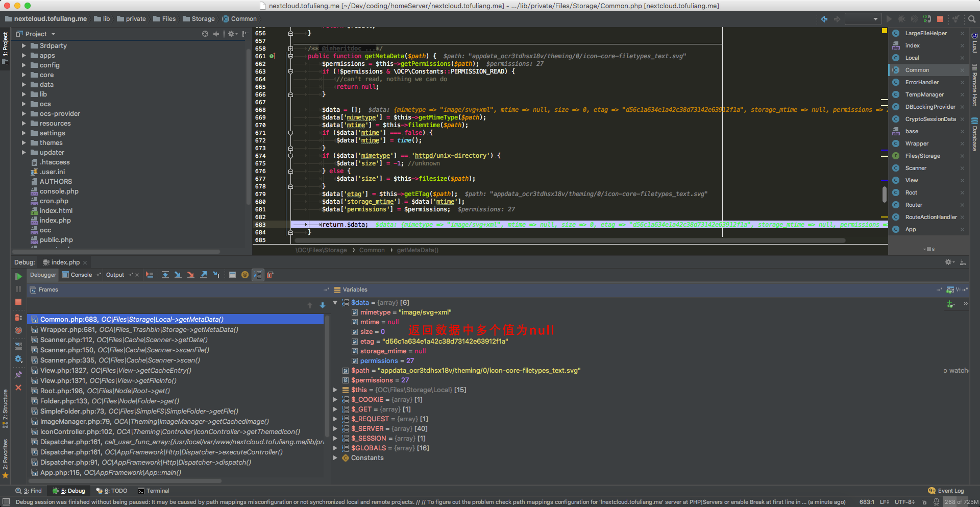The width and height of the screenshot is (980, 507).
Task: Click Search Everywhere magnifier icon
Action: coord(972,19)
